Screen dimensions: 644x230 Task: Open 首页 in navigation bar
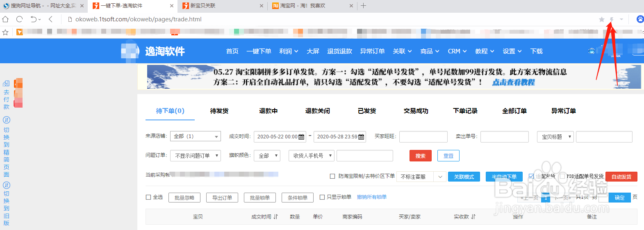pyautogui.click(x=232, y=51)
